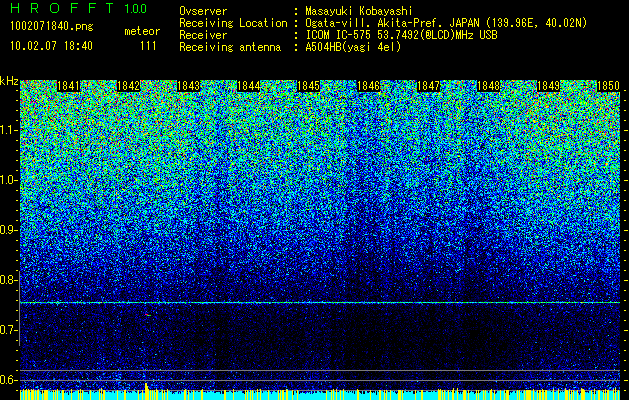Click the date 10.02.07 18:40
This screenshot has height=400, width=629.
pyautogui.click(x=51, y=46)
